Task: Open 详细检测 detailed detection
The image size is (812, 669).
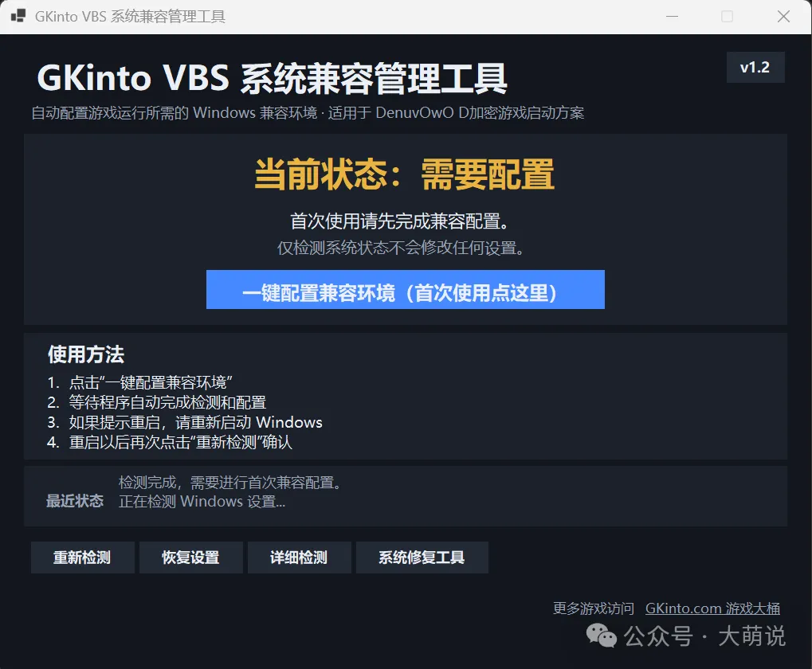Action: 300,557
